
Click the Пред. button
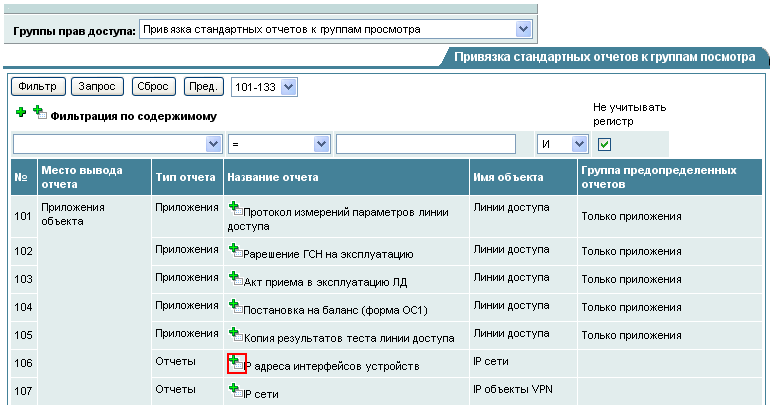(x=203, y=86)
